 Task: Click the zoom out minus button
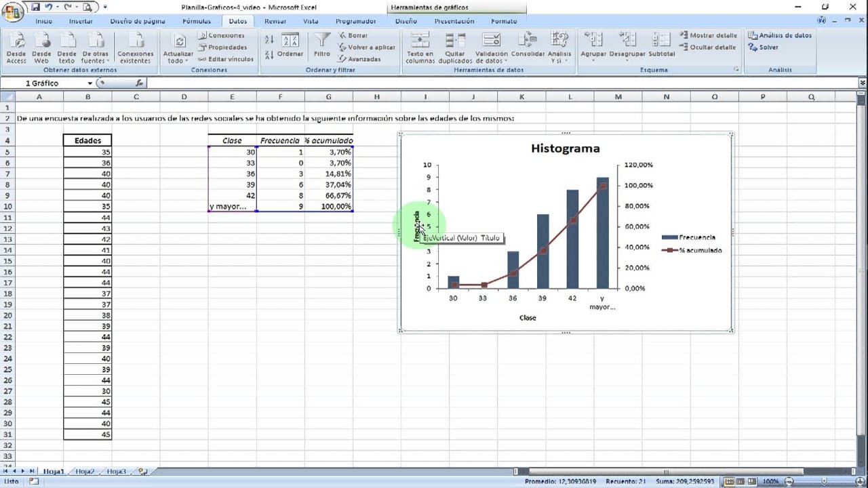(788, 481)
